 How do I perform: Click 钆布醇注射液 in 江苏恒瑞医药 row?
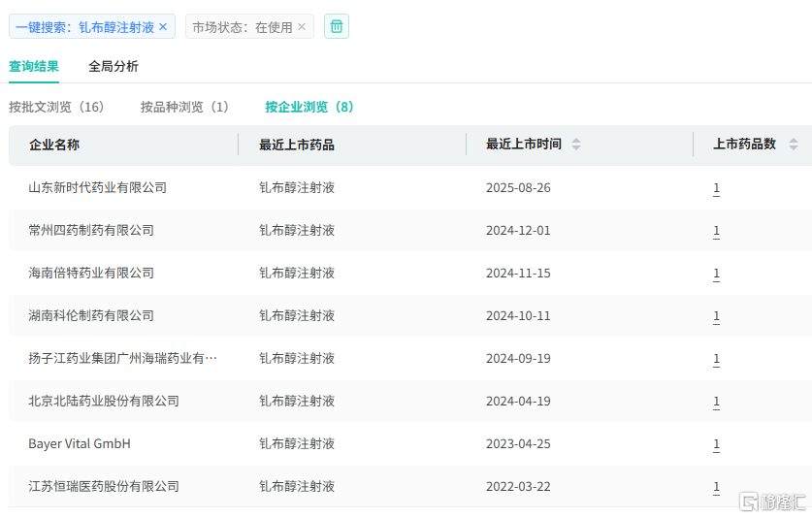[x=297, y=486]
